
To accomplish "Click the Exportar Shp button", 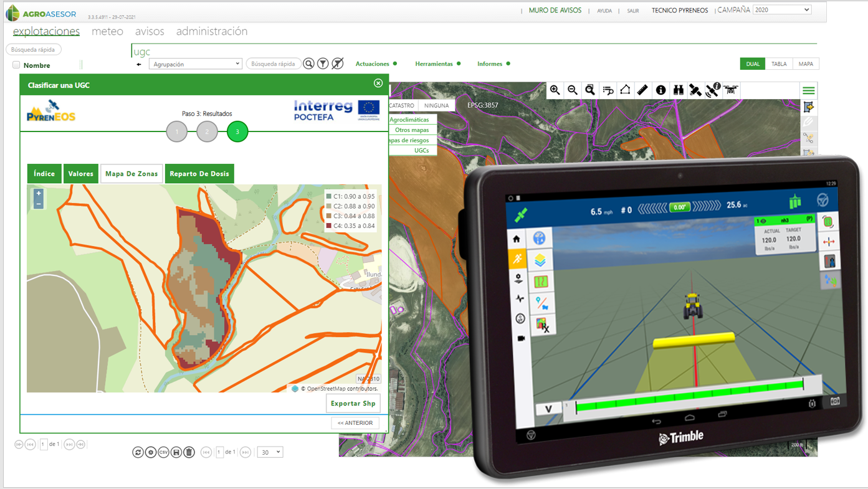I will click(353, 403).
